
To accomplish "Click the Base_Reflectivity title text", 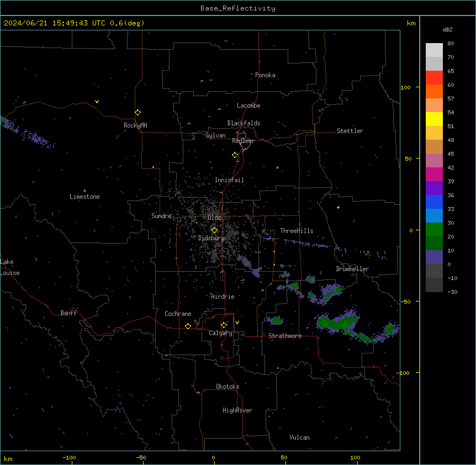I will point(238,8).
